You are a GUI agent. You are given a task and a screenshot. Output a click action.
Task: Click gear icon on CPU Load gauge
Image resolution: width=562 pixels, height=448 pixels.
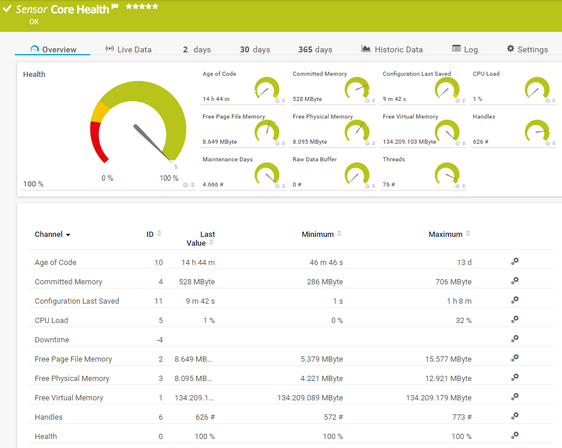(x=547, y=101)
